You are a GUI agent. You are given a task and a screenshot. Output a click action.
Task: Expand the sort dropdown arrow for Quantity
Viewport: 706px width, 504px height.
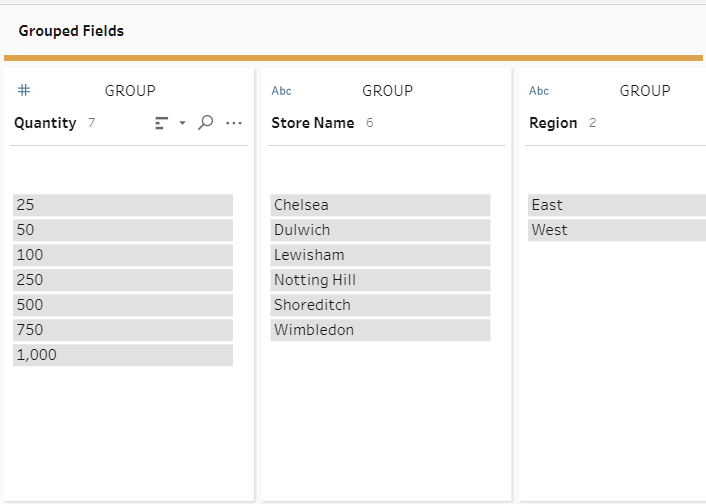tap(182, 123)
